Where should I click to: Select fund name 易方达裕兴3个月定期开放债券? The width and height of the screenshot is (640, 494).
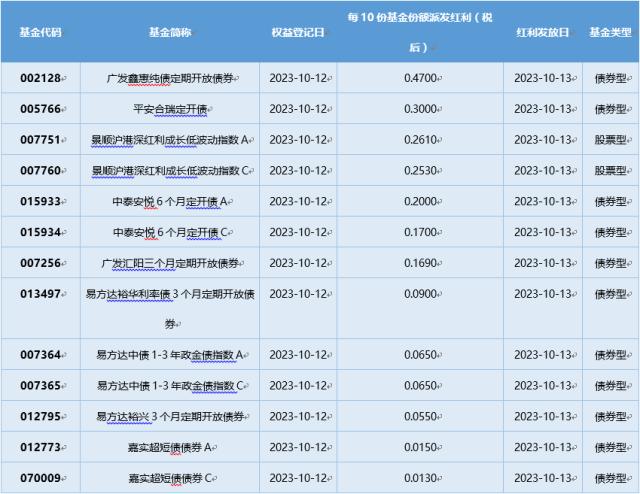(170, 416)
